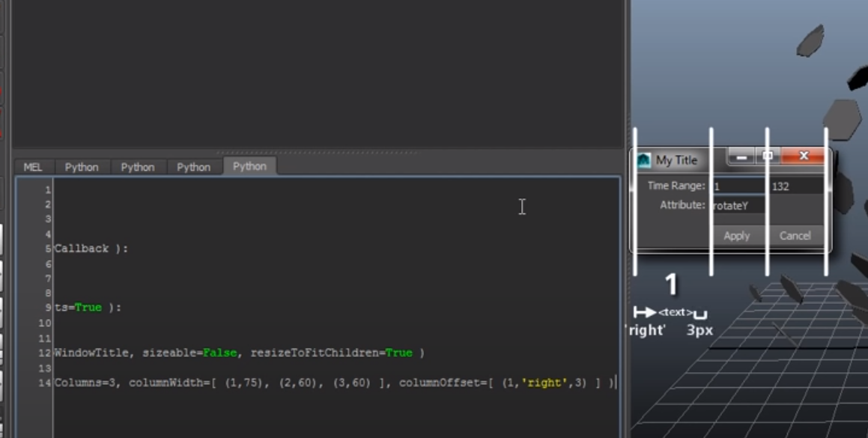Select the second Python tab
The width and height of the screenshot is (868, 438).
pos(138,166)
